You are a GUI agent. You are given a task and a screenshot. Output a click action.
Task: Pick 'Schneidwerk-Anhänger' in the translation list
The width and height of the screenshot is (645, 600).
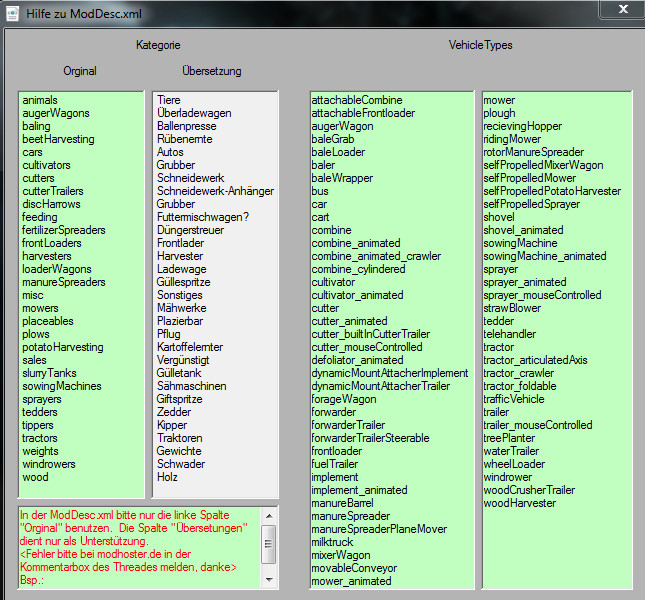[x=208, y=191]
